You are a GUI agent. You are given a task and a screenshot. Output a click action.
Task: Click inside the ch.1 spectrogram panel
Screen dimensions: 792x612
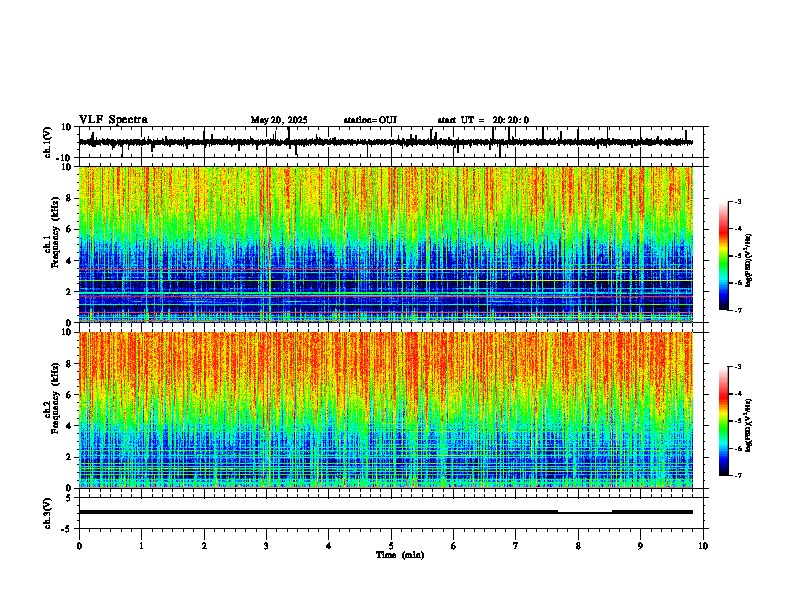[386, 244]
